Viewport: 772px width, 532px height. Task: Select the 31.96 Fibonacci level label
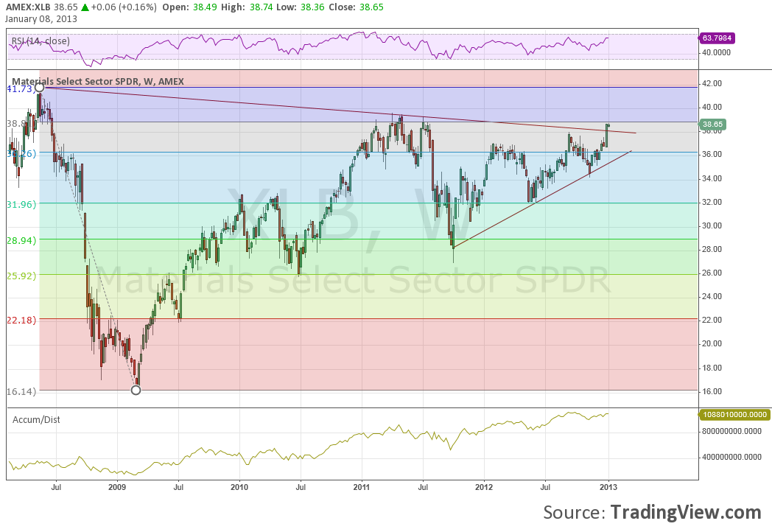click(x=21, y=204)
